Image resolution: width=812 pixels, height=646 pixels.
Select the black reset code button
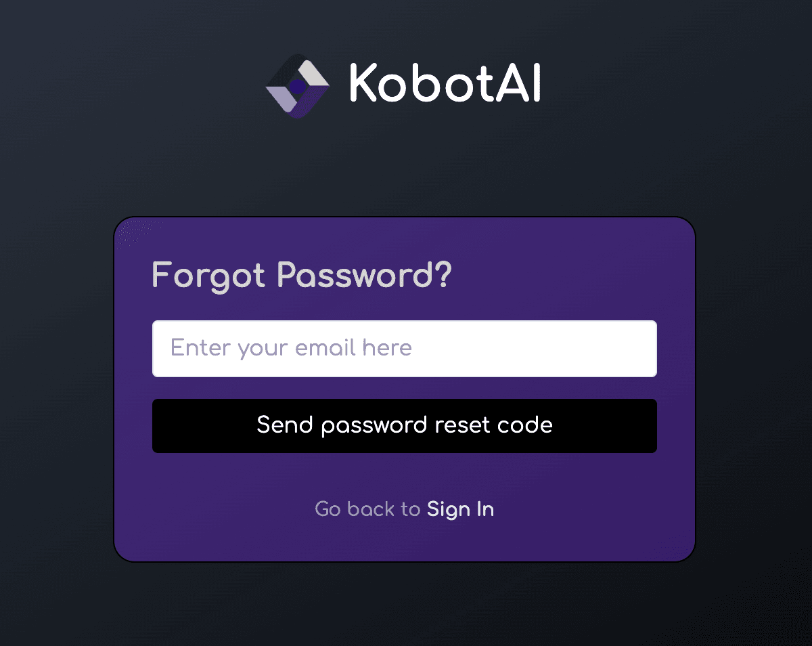[x=405, y=425]
